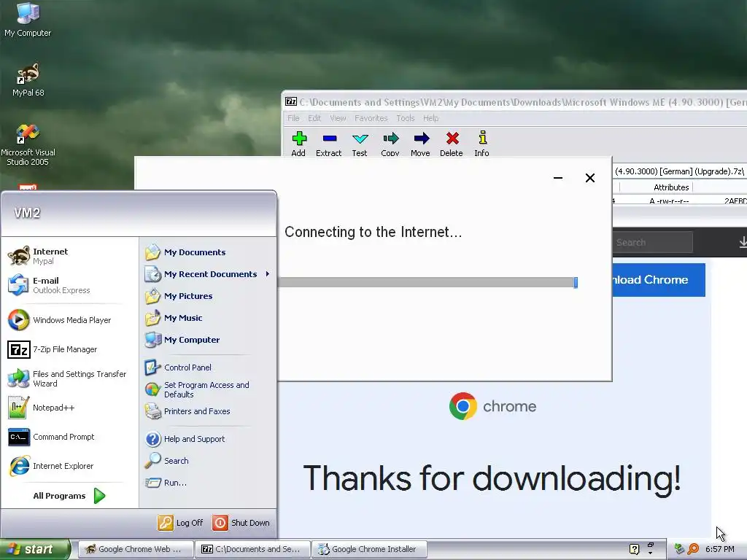This screenshot has width=747, height=560.
Task: Open Command Prompt from Start menu
Action: (x=69, y=437)
